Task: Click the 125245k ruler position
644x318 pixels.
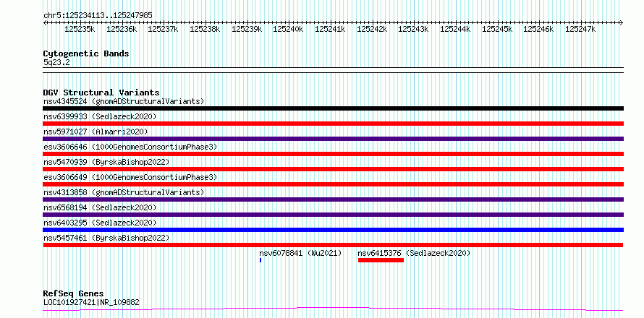Action: point(497,29)
